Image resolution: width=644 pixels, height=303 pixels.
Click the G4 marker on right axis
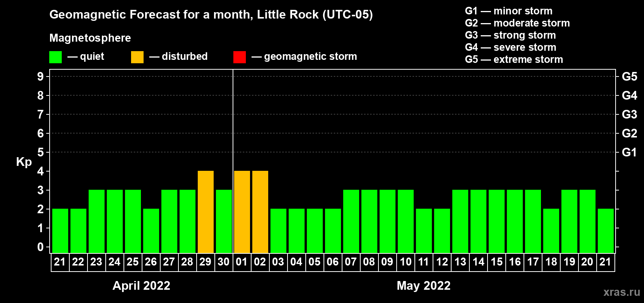[x=630, y=95]
